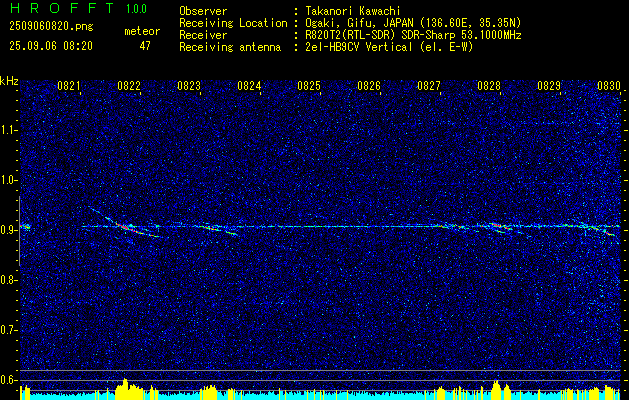Select the version number 1.0.0
This screenshot has height=400, width=629.
click(136, 9)
